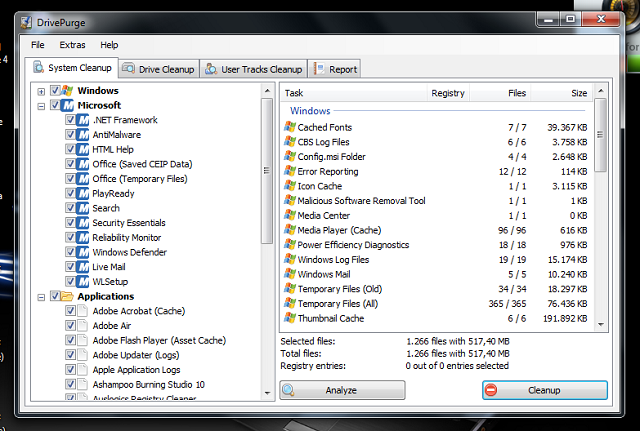Click the red stop icon on Cleanup button

tap(491, 390)
